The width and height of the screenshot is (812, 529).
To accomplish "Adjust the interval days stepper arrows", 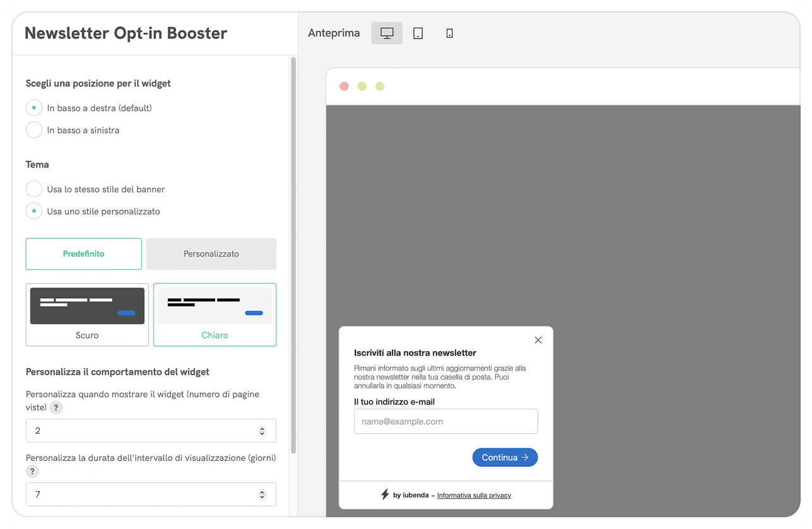I will pyautogui.click(x=262, y=494).
